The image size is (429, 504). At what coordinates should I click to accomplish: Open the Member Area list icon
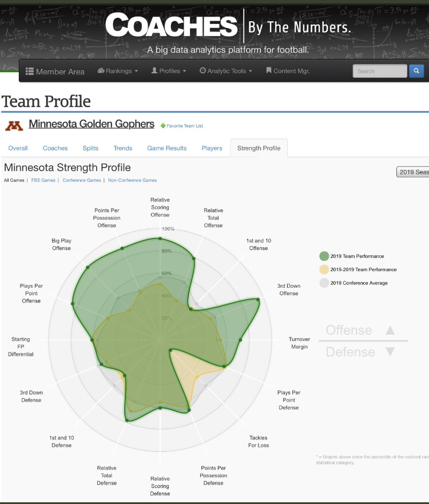pos(30,71)
